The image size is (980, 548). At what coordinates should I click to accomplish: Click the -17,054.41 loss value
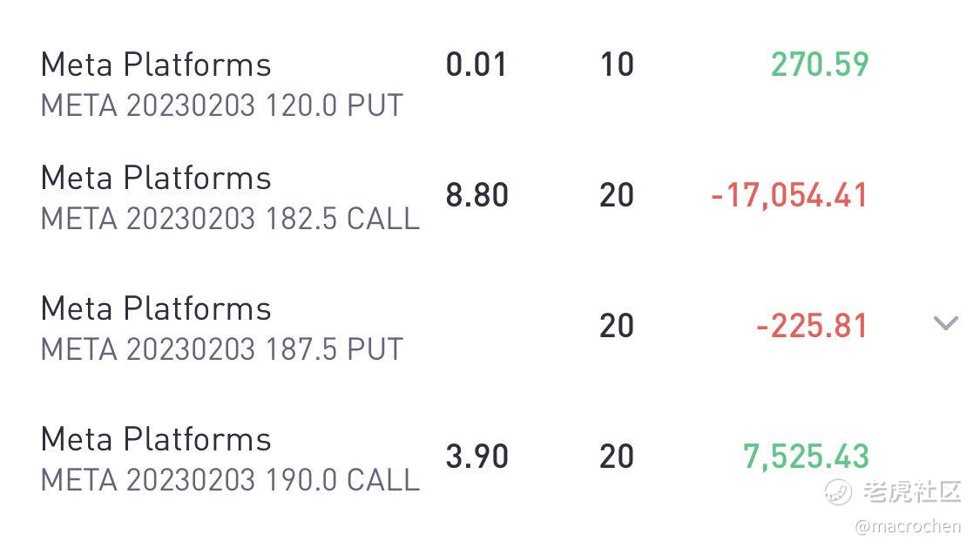click(789, 195)
